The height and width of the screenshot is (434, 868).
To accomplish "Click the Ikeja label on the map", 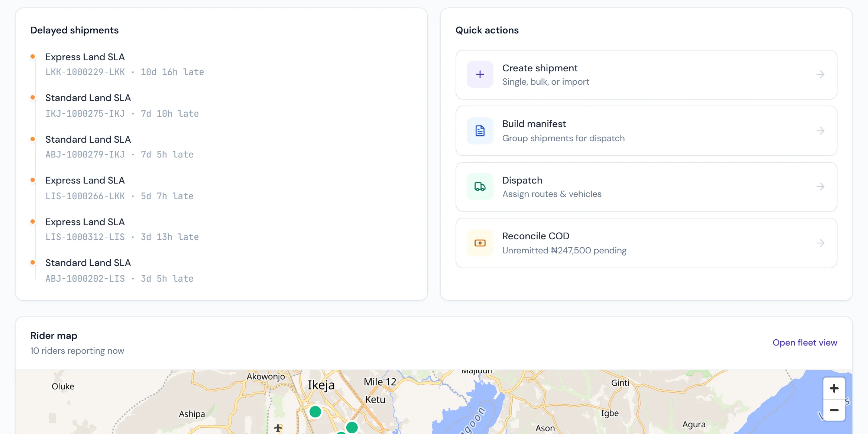I will (x=321, y=385).
